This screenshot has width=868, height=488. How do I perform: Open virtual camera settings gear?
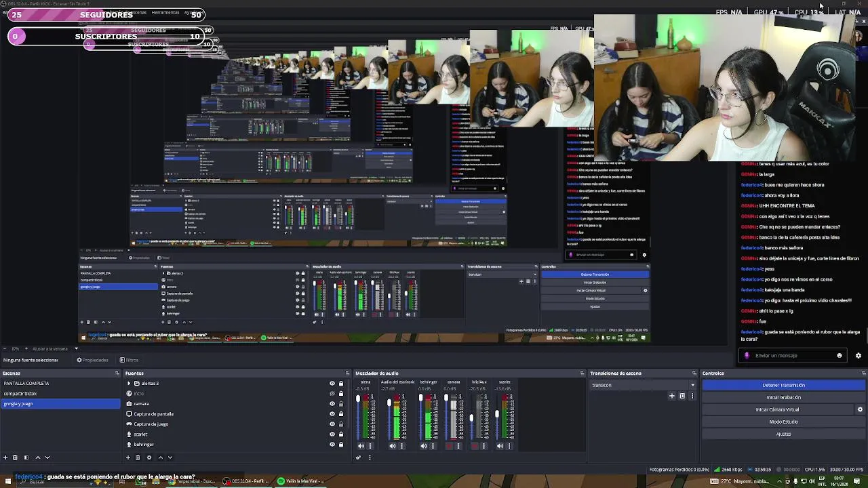tap(860, 409)
